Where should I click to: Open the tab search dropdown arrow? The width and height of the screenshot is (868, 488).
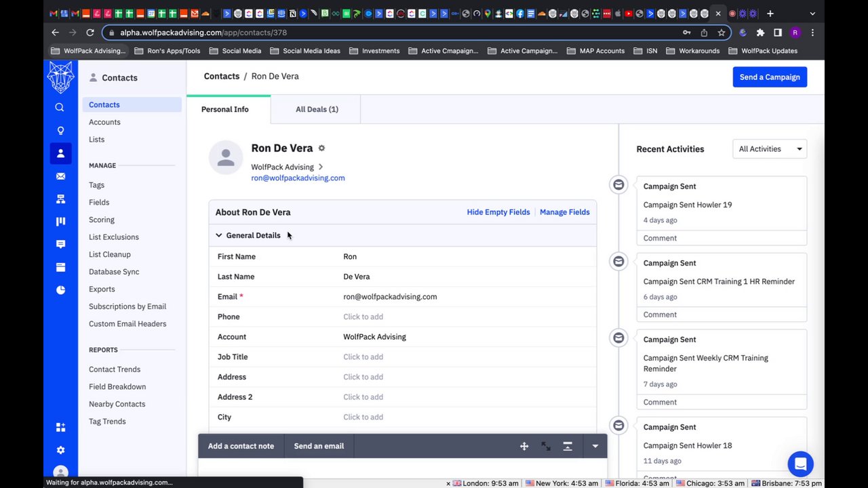(812, 14)
